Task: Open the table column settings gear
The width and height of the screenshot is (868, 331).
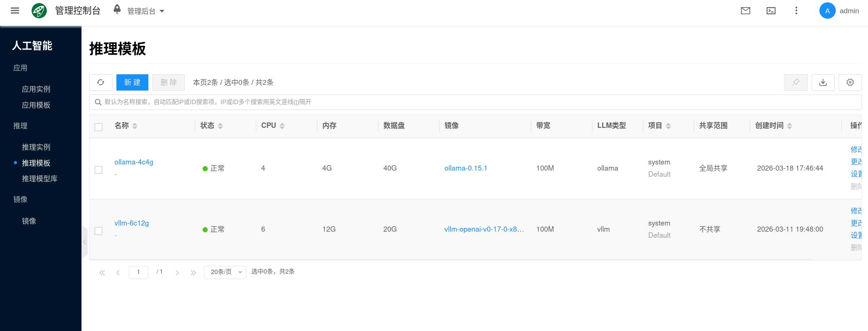Action: tap(850, 82)
